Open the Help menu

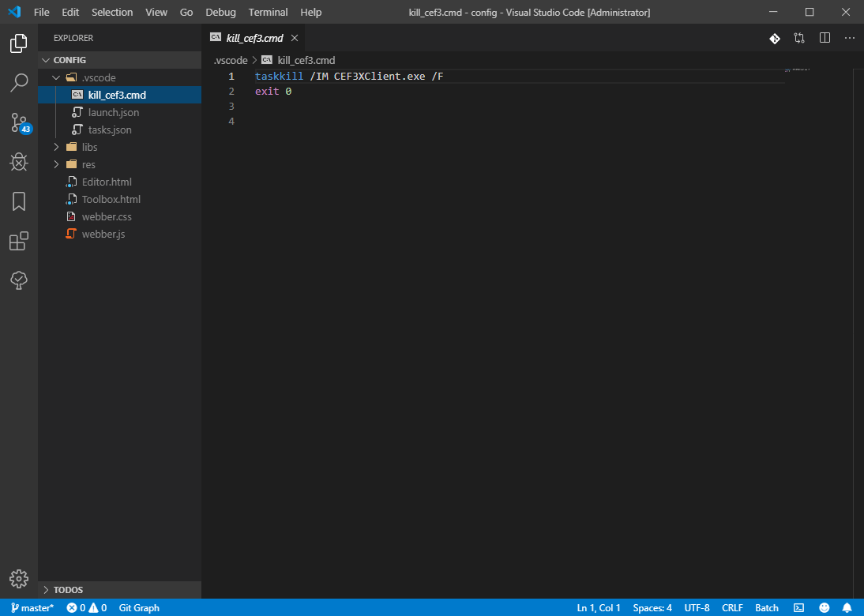point(311,12)
